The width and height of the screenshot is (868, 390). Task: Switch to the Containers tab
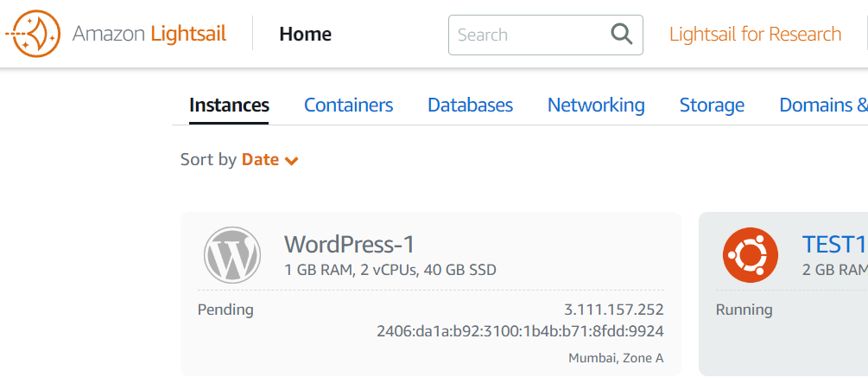(x=348, y=105)
